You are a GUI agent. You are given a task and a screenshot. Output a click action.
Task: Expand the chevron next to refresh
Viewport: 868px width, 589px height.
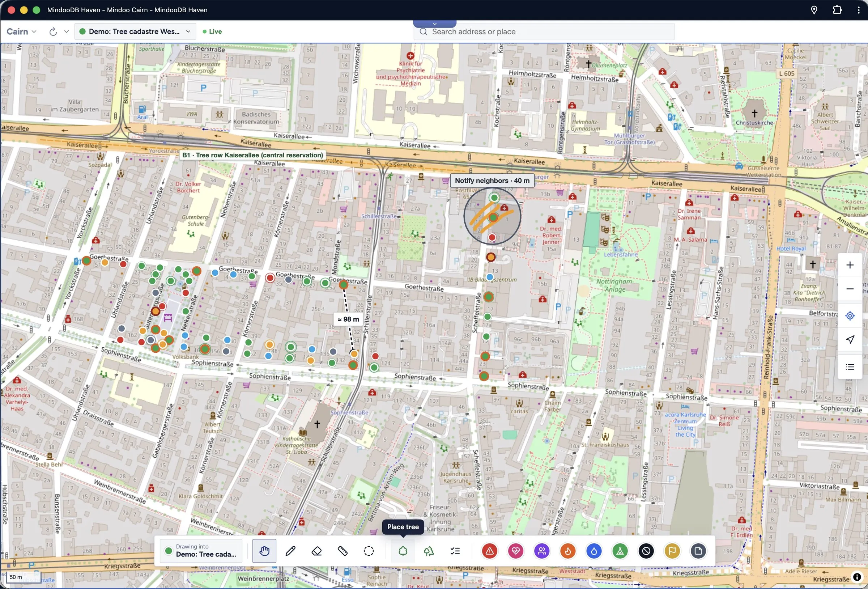click(x=67, y=31)
